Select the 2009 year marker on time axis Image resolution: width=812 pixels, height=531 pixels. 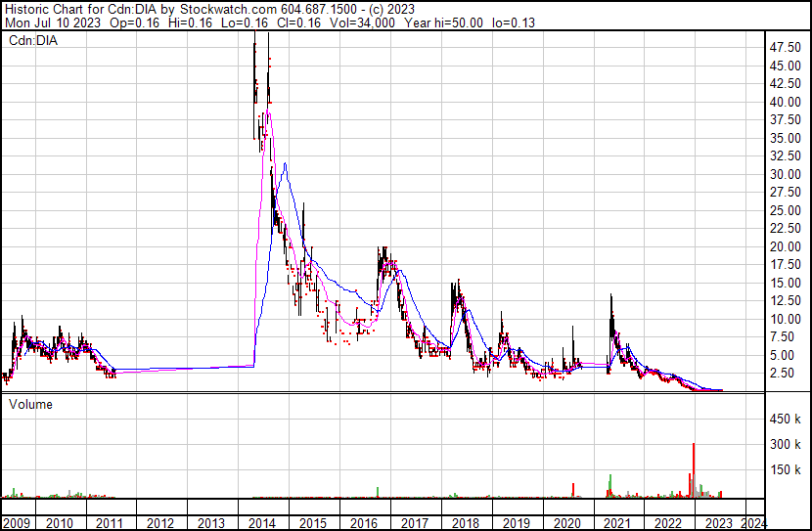point(18,522)
